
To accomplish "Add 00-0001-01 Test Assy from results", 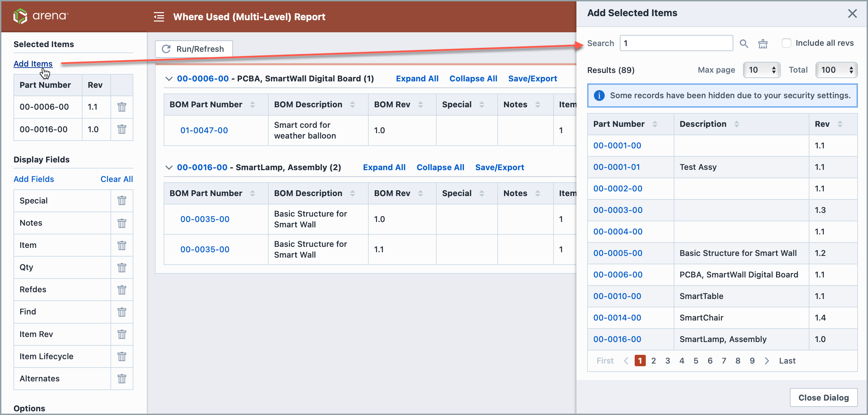I will point(616,167).
